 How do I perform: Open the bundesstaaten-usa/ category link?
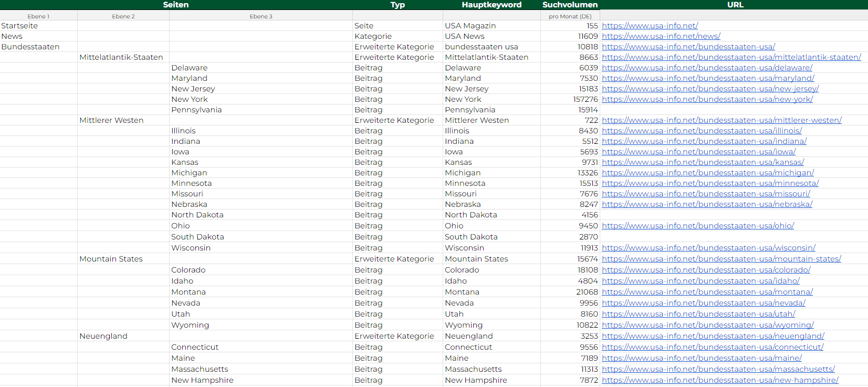pos(688,47)
